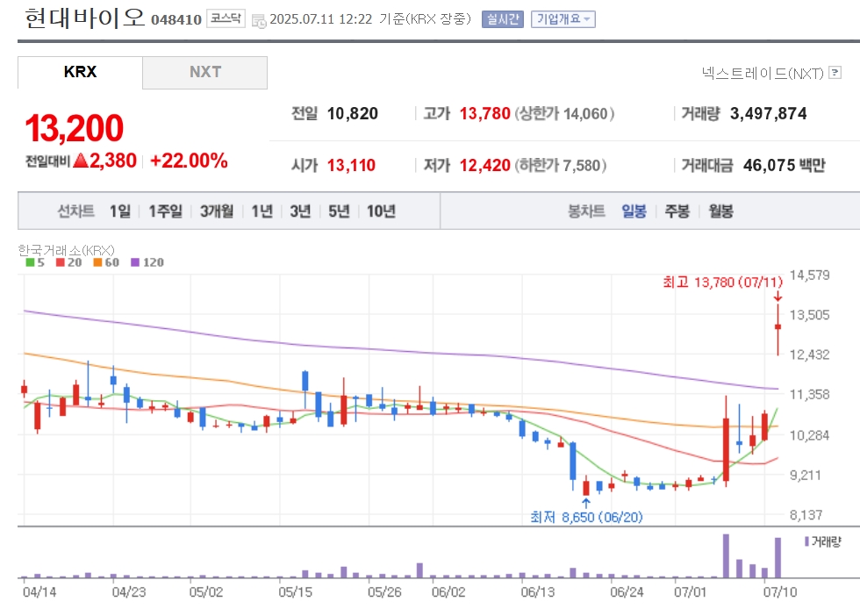The width and height of the screenshot is (860, 616).
Task: Click the orange 60-day moving average legend
Action: coord(106,262)
